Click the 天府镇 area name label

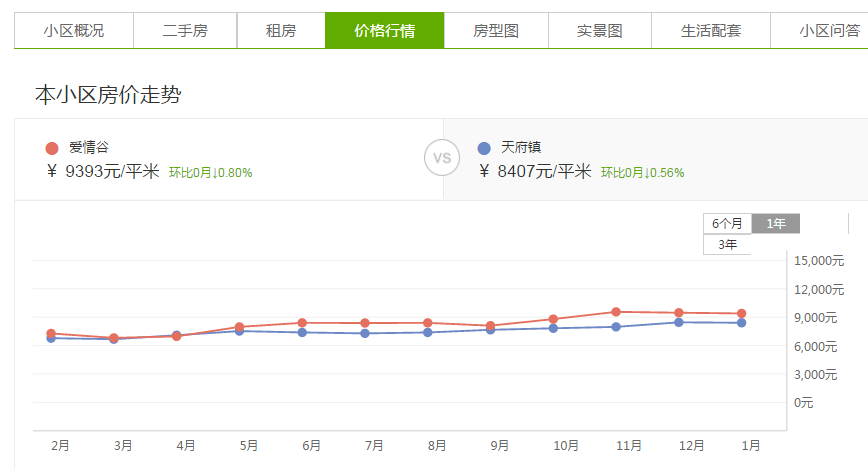click(x=521, y=147)
